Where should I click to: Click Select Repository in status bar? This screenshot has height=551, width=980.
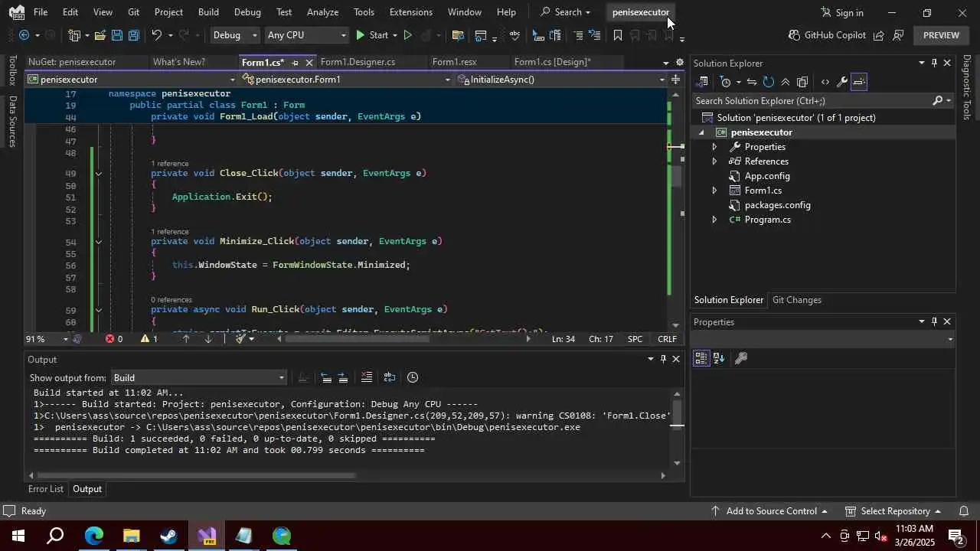click(x=893, y=511)
